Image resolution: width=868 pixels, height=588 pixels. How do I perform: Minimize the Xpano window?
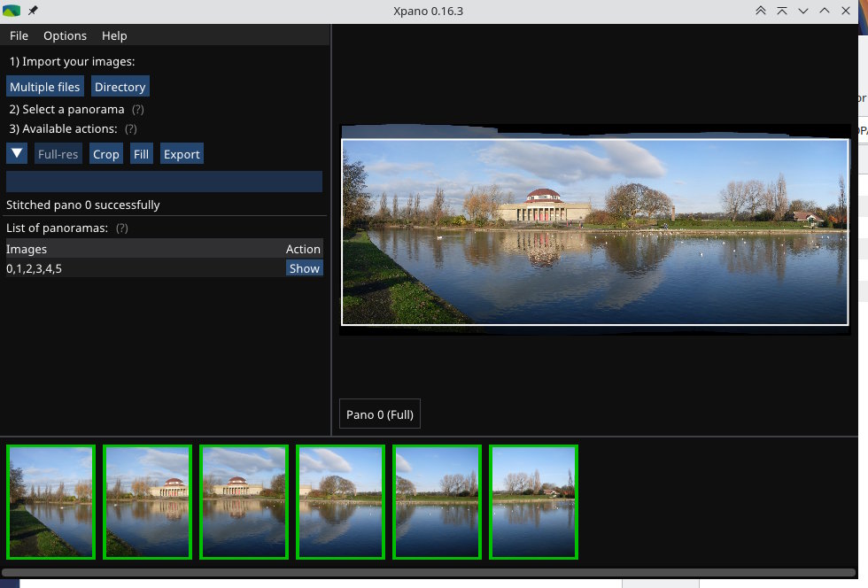pos(803,11)
